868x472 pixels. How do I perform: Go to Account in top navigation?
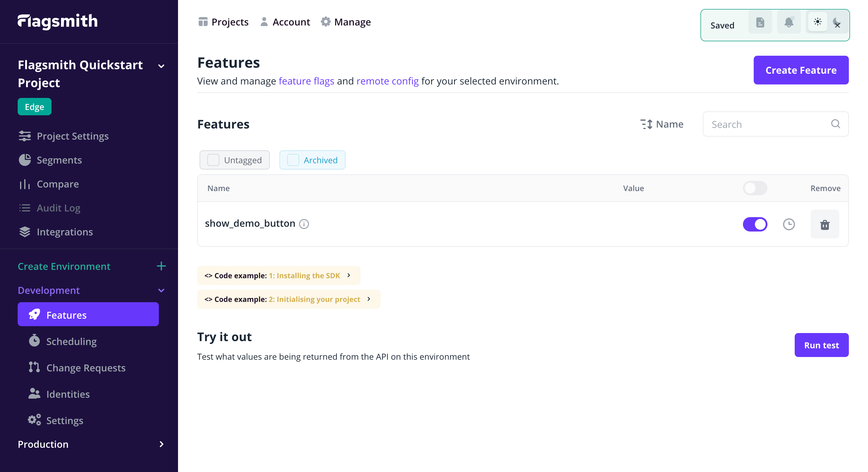(285, 22)
